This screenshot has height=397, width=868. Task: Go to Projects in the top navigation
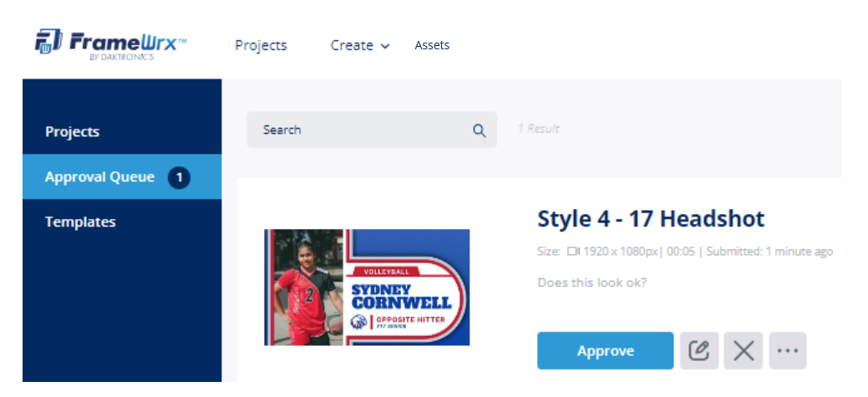point(261,46)
